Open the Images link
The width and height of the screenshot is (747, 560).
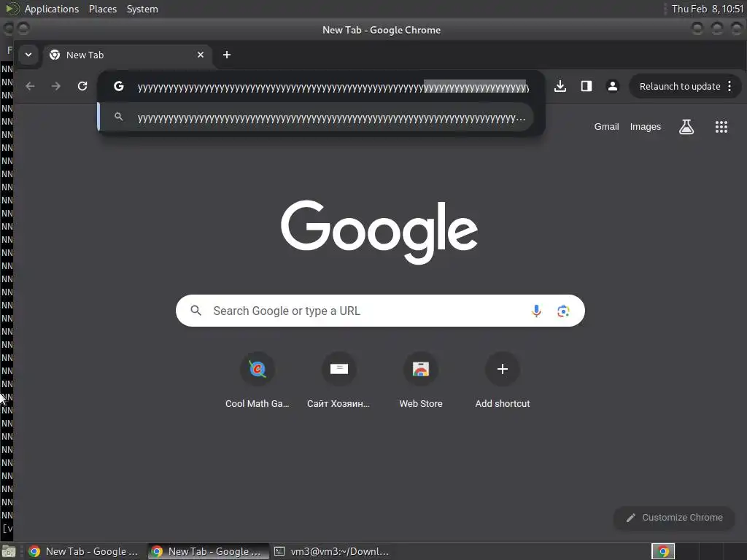(645, 127)
